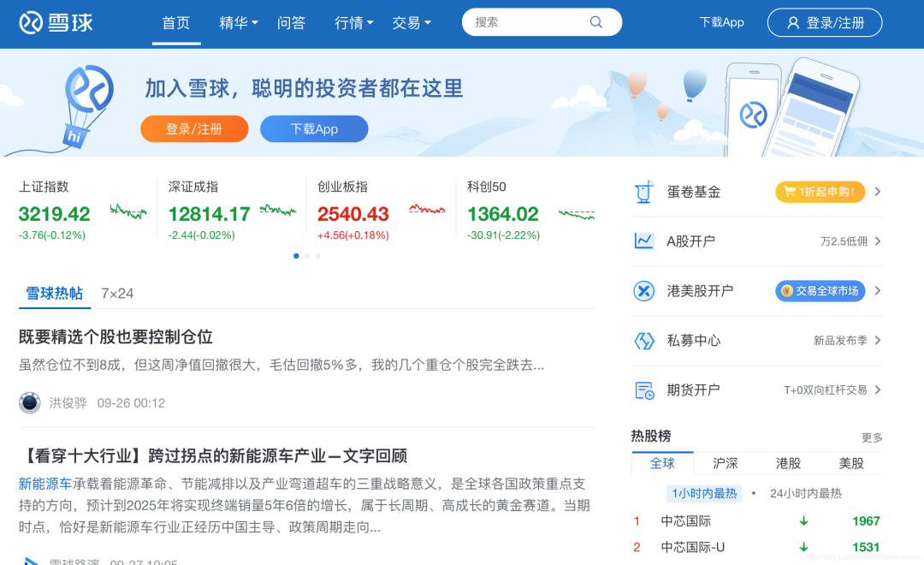Viewport: 924px width, 565px height.
Task: Click 中芯国际 in hot stocks list
Action: tap(686, 520)
